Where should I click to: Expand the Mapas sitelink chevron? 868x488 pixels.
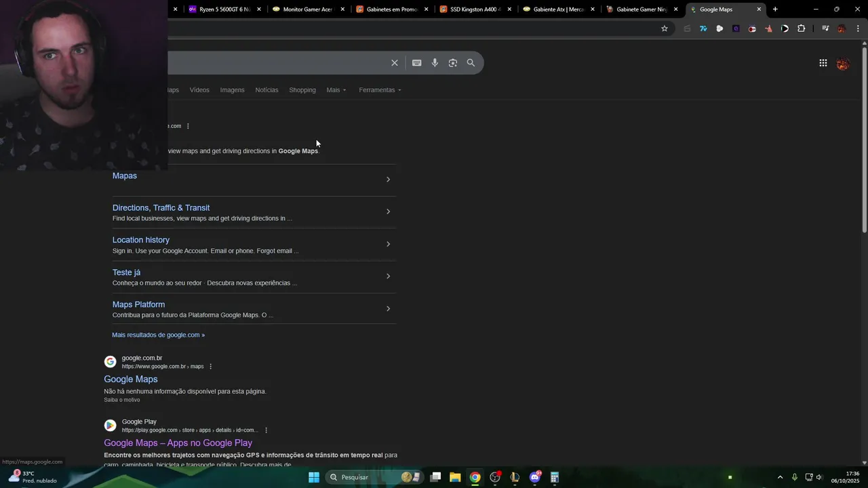[x=388, y=180]
